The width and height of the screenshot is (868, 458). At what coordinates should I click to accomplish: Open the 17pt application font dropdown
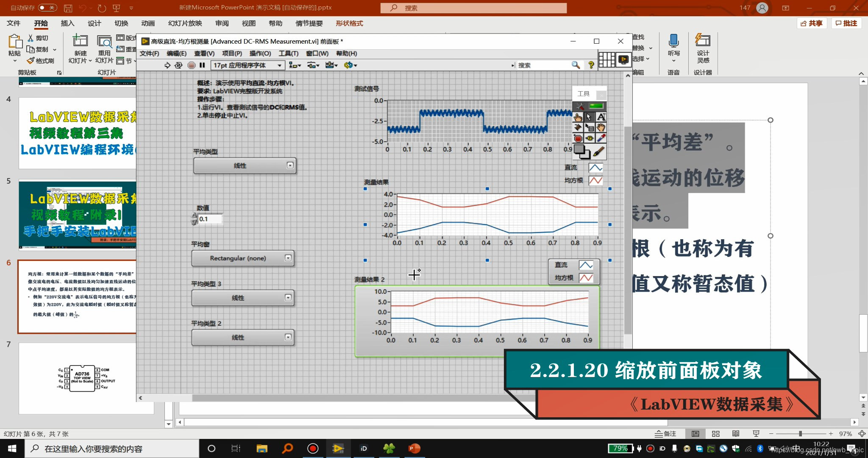click(248, 65)
